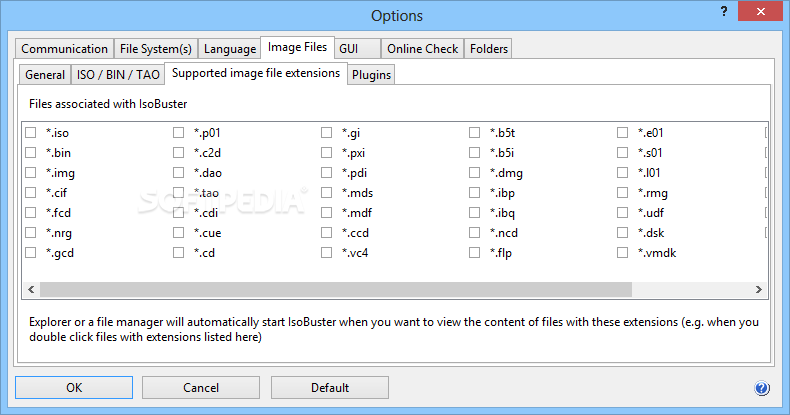This screenshot has height=415, width=790.
Task: Open the GUI tab
Action: coord(357,49)
